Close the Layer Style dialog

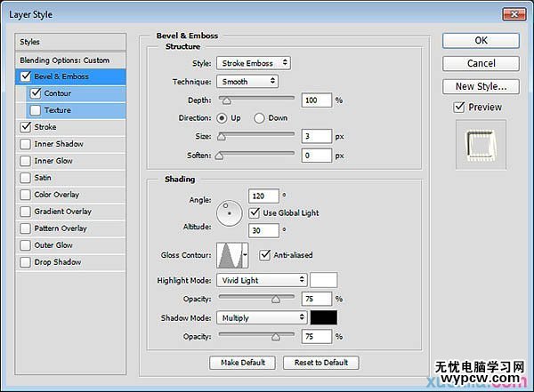[514, 14]
